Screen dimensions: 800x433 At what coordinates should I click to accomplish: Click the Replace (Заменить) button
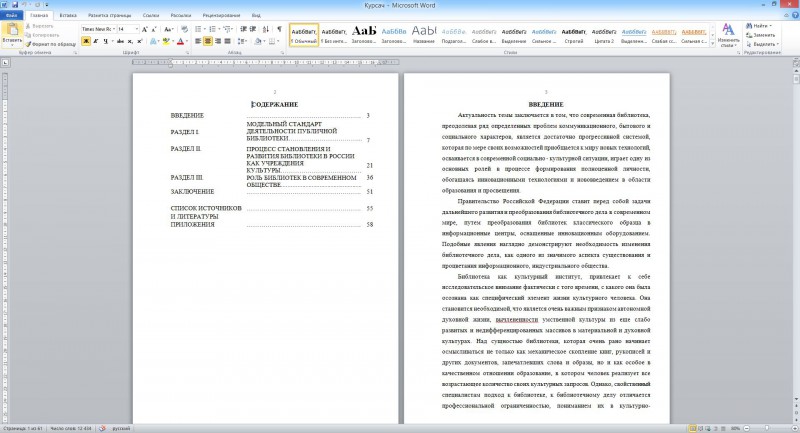761,35
